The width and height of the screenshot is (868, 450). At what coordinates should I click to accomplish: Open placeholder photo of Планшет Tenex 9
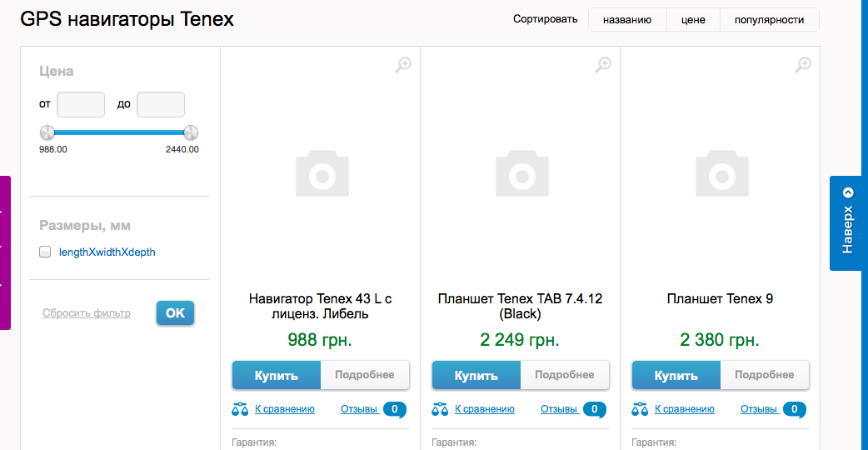[722, 173]
